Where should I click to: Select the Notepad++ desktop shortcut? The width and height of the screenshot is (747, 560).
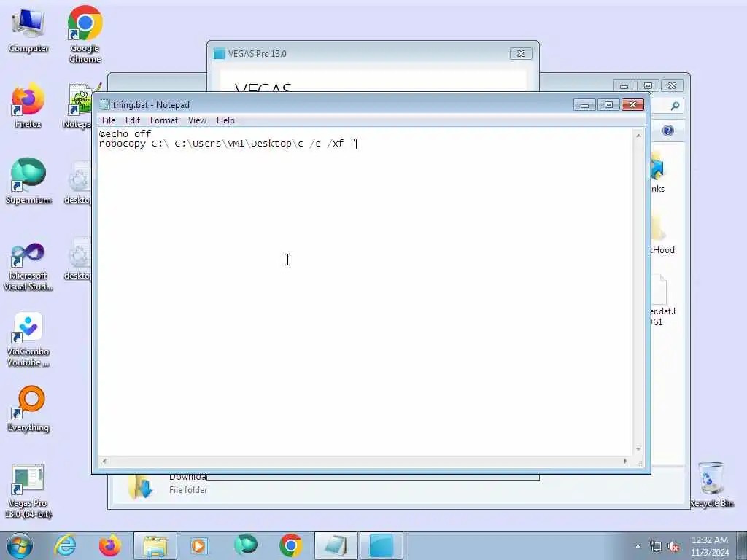[79, 106]
